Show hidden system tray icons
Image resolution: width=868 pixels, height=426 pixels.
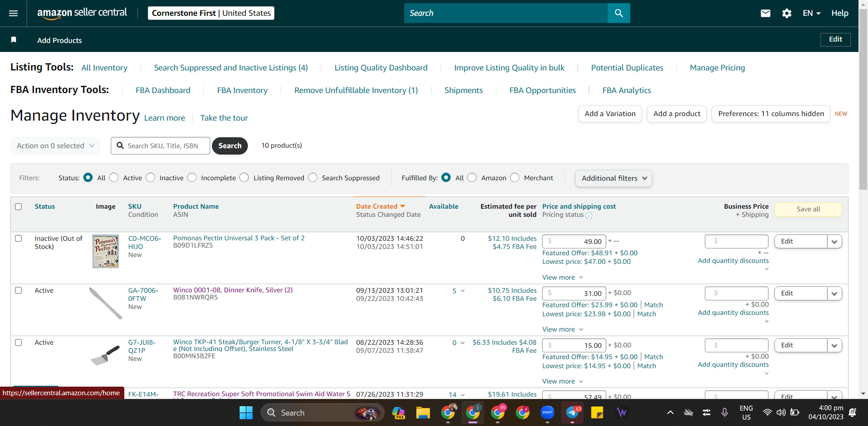point(670,412)
